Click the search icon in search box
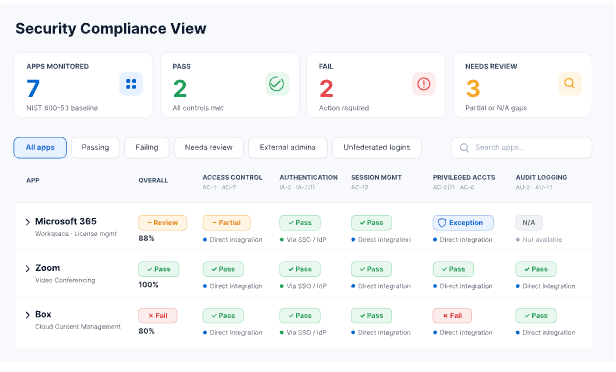Image resolution: width=616 pixels, height=372 pixels. (x=464, y=148)
